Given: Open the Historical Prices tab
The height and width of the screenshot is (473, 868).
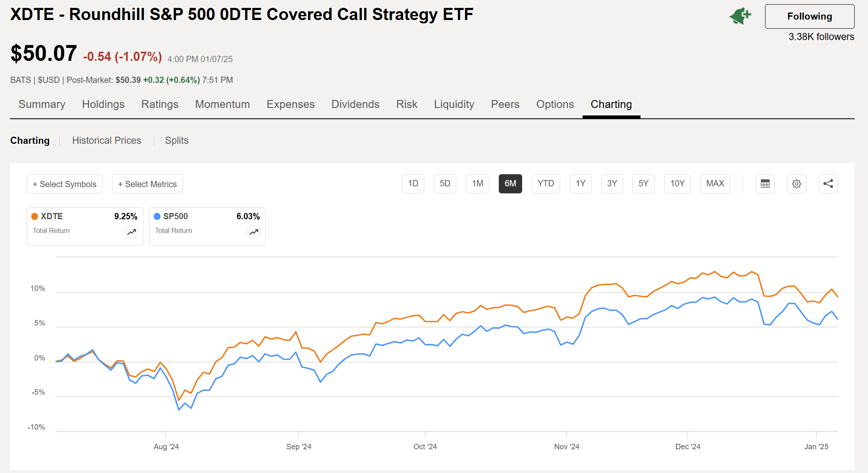Looking at the screenshot, I should click(x=107, y=140).
